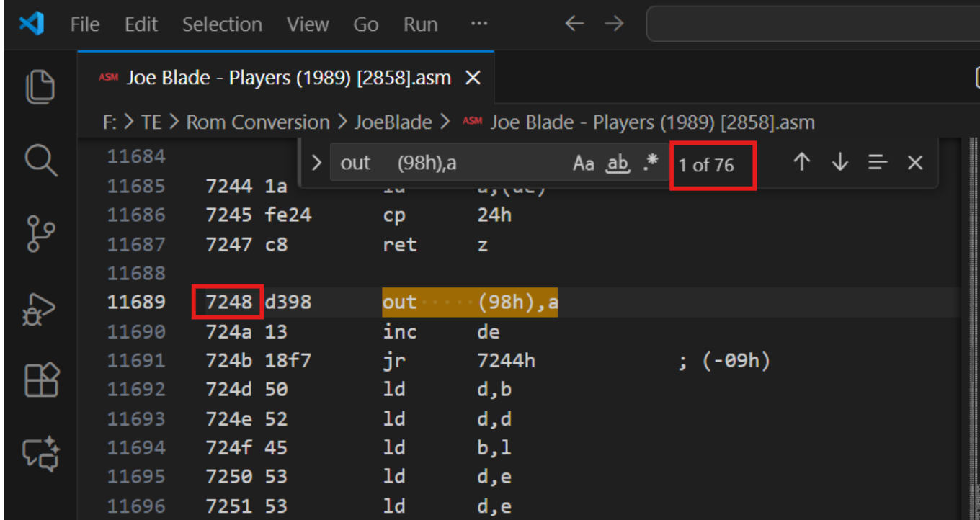Jump to previous match in find widget

(801, 163)
